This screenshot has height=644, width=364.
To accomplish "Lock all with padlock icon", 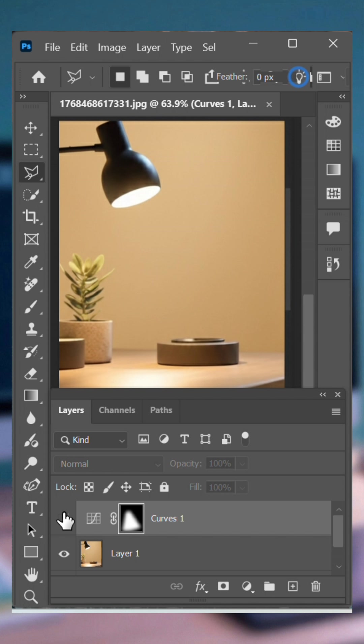I will pyautogui.click(x=164, y=487).
